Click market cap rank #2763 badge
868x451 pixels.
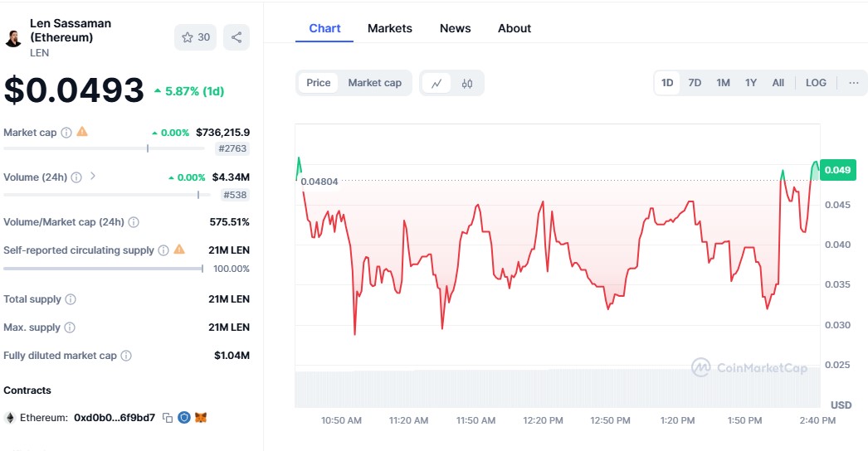(x=232, y=148)
